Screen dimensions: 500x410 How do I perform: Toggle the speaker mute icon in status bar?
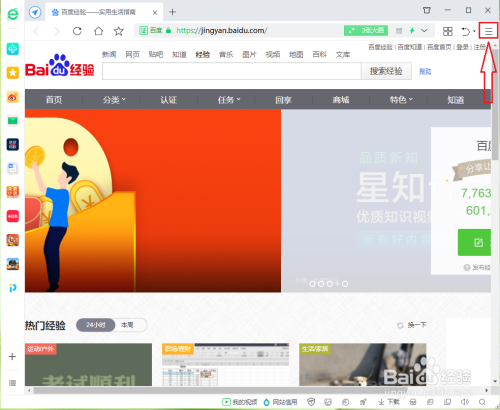tap(465, 402)
